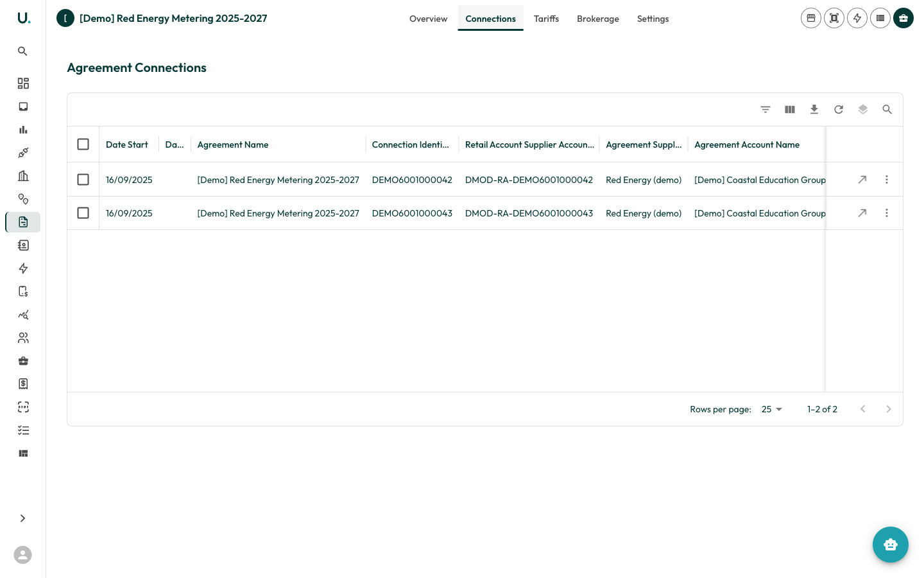Switch to the Brokerage tab
The image size is (924, 578).
[598, 19]
